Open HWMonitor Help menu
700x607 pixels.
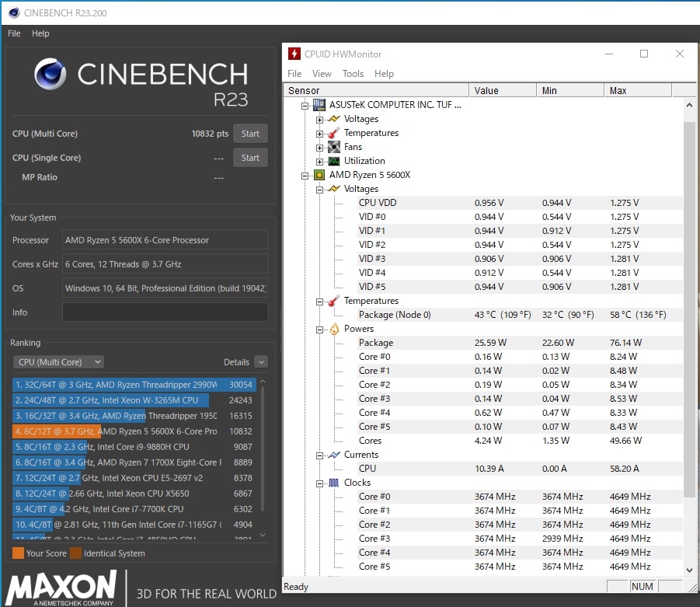point(384,74)
